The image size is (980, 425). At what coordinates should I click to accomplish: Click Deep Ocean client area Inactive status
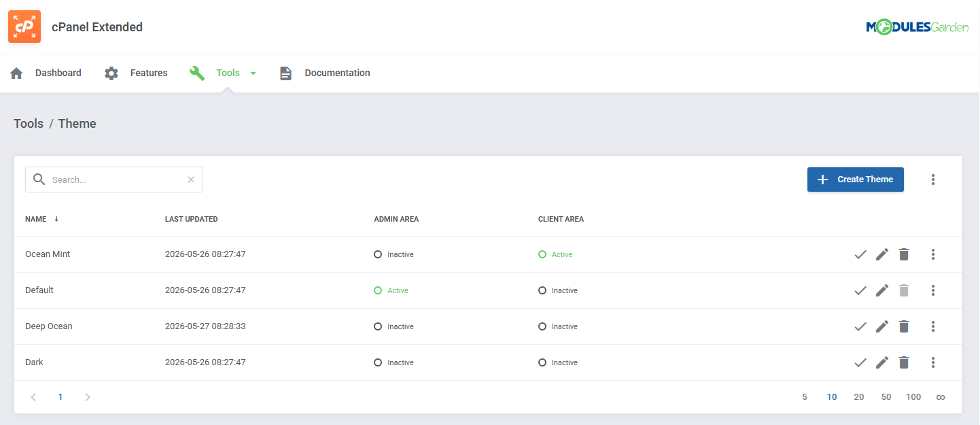(558, 326)
